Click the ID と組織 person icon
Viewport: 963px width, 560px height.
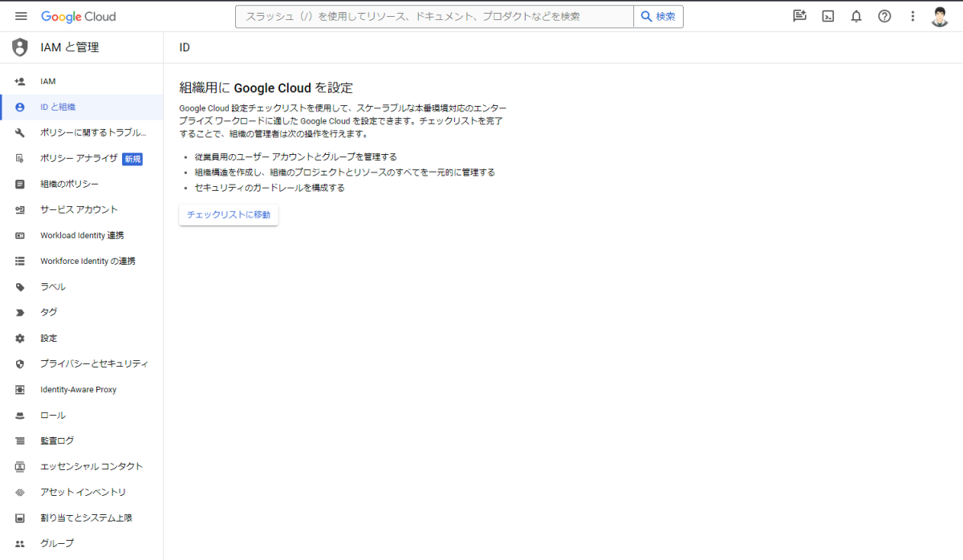pyautogui.click(x=20, y=107)
